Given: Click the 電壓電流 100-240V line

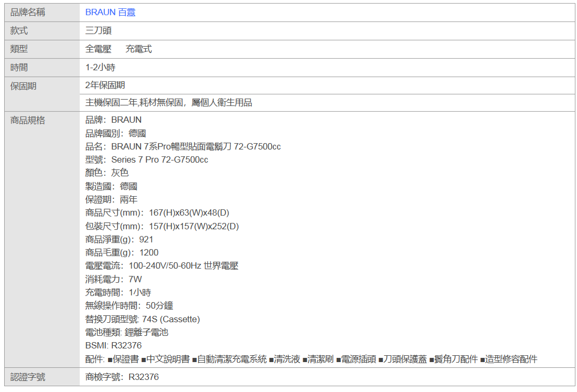Looking at the screenshot, I should coord(162,266).
